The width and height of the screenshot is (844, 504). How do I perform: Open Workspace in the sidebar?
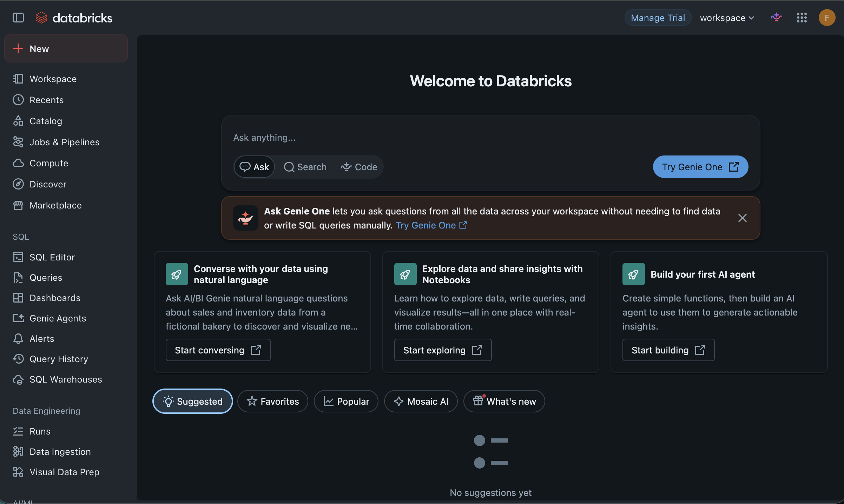pos(66,79)
